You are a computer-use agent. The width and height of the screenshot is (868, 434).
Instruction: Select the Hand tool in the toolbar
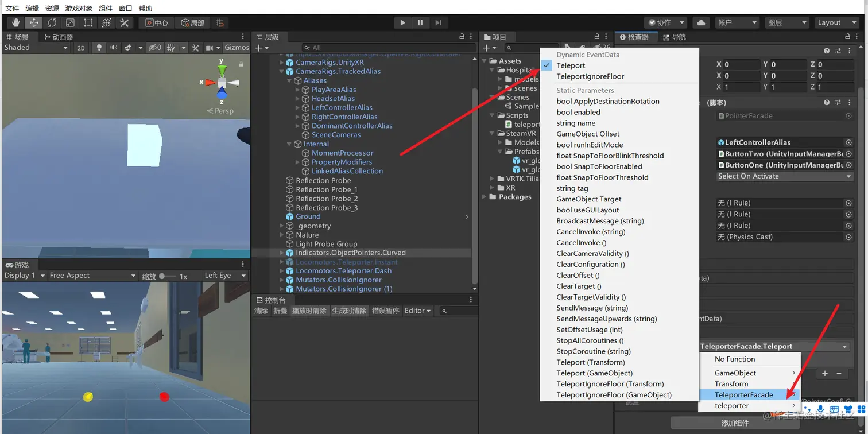click(15, 22)
